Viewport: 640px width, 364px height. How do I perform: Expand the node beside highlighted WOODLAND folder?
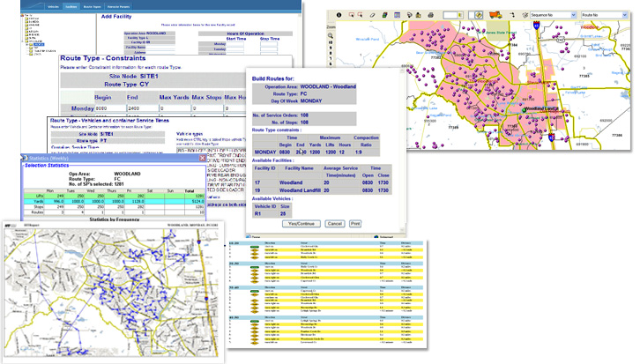27,44
